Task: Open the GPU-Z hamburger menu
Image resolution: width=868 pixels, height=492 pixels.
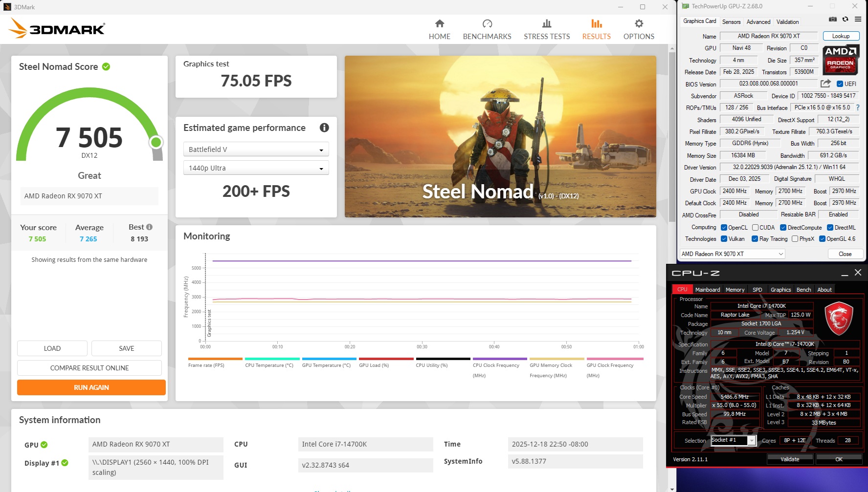Action: coord(858,20)
